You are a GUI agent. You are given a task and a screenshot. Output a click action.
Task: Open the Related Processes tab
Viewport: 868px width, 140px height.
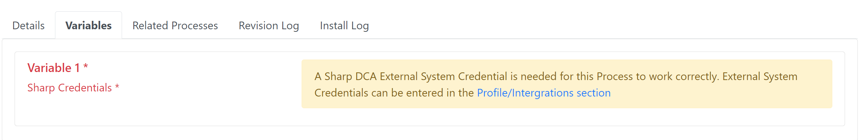[x=175, y=26]
